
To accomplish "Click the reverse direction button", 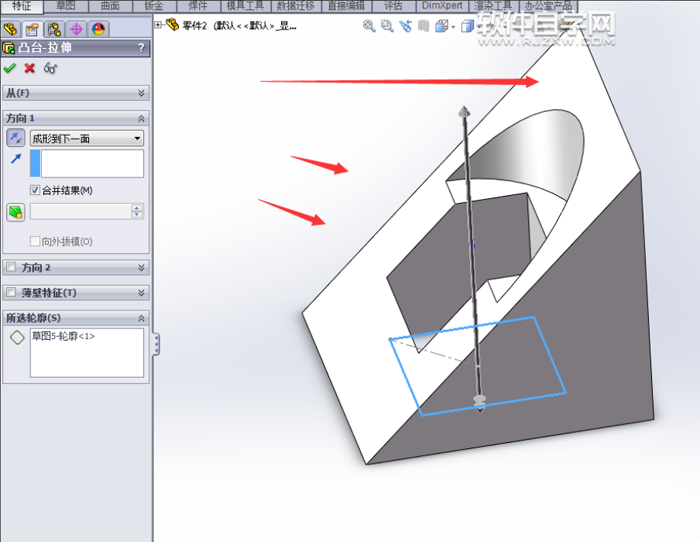I will [16, 138].
